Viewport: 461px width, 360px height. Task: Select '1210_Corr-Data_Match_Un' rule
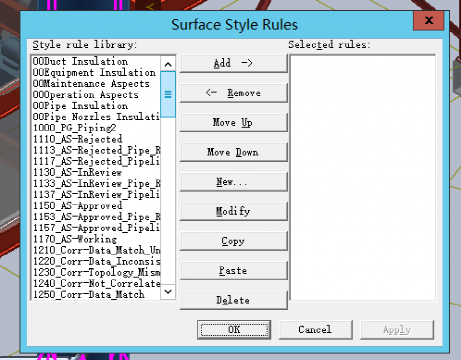click(x=95, y=250)
